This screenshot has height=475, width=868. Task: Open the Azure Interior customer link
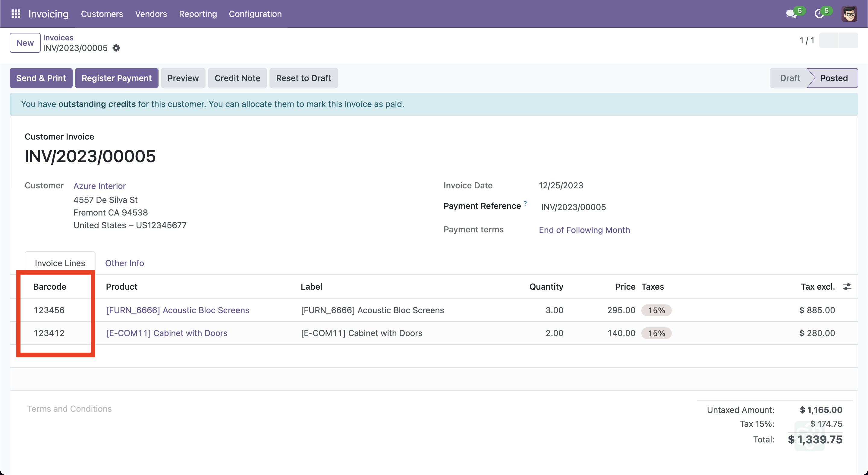(x=99, y=186)
